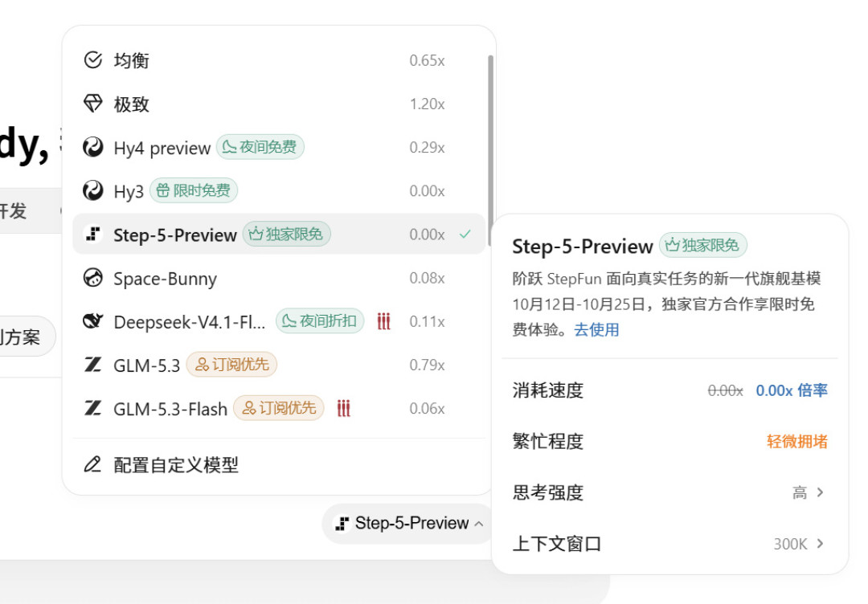Screen dimensions: 868x604
Task: Click the red busy indicator on Deepseek-V4.1 row
Action: (383, 320)
